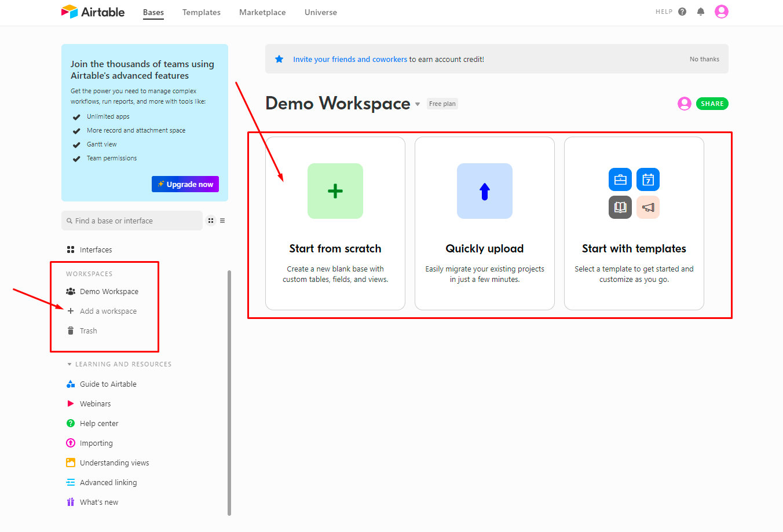
Task: Click the plus icon for Add a workspace
Action: (x=71, y=311)
